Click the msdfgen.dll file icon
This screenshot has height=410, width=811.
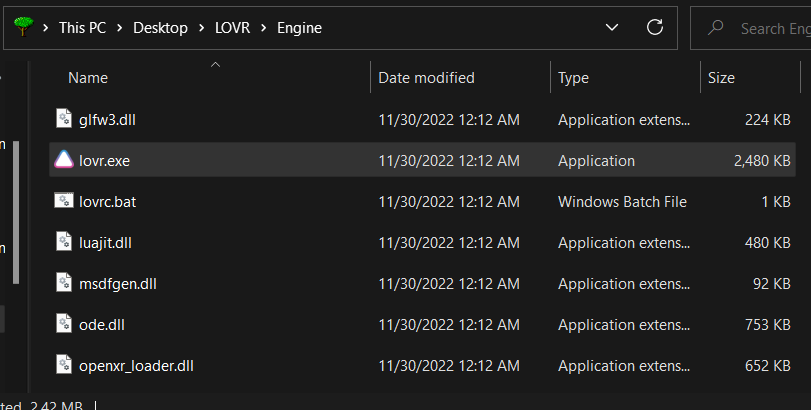point(64,283)
